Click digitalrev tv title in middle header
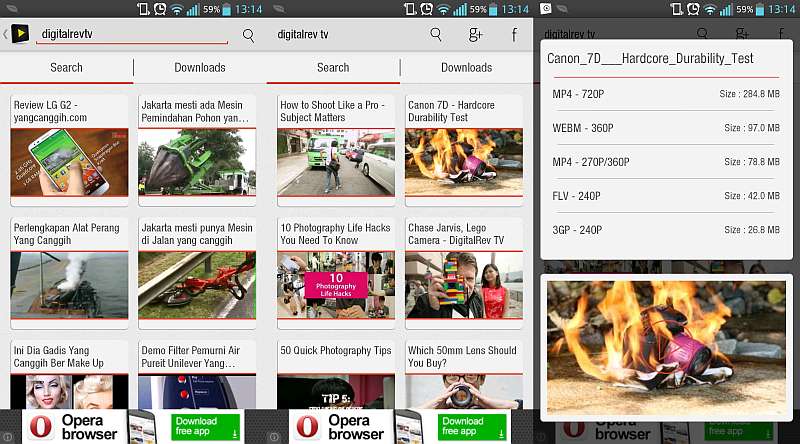 pyautogui.click(x=303, y=34)
